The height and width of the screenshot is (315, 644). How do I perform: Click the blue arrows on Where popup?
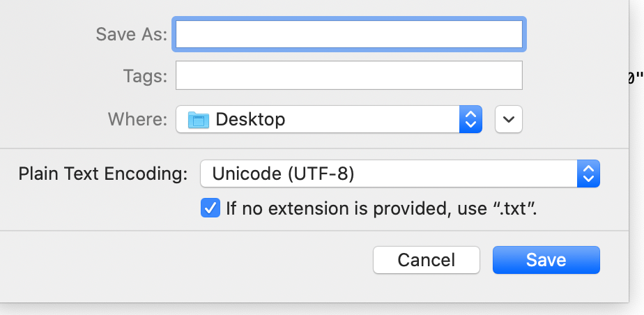[470, 119]
